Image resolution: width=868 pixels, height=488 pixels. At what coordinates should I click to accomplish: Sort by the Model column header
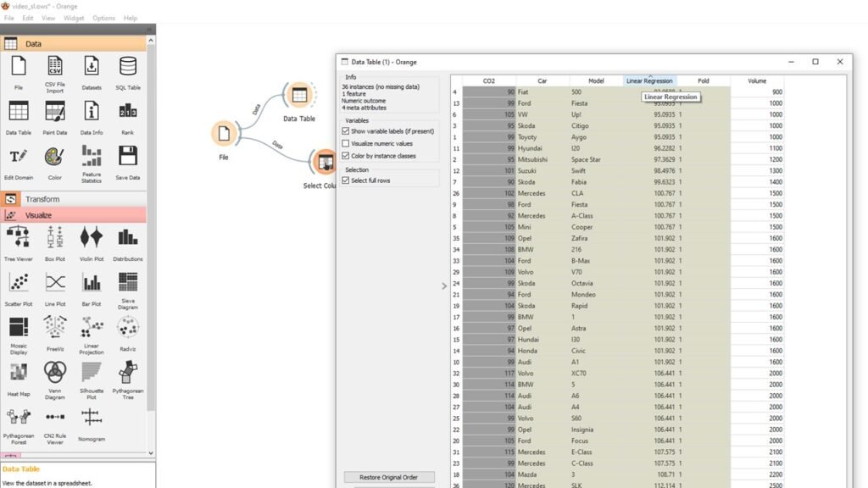click(x=596, y=80)
